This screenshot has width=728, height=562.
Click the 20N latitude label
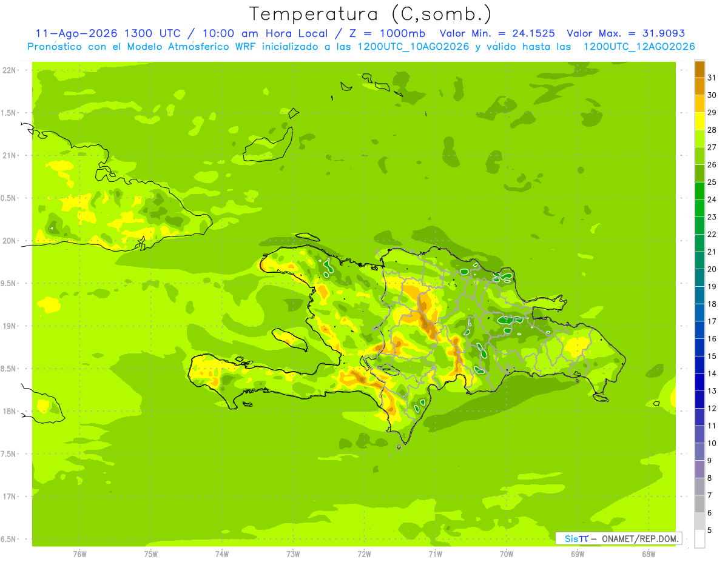coord(8,241)
